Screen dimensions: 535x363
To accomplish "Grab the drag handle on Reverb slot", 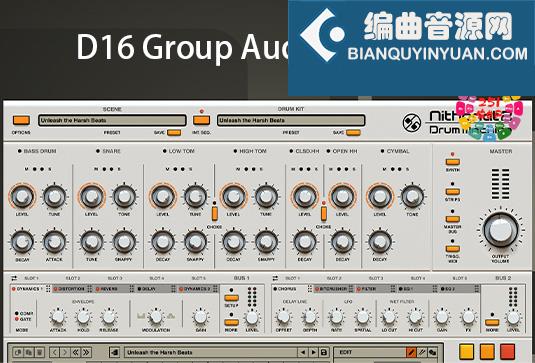I will 131,289.
